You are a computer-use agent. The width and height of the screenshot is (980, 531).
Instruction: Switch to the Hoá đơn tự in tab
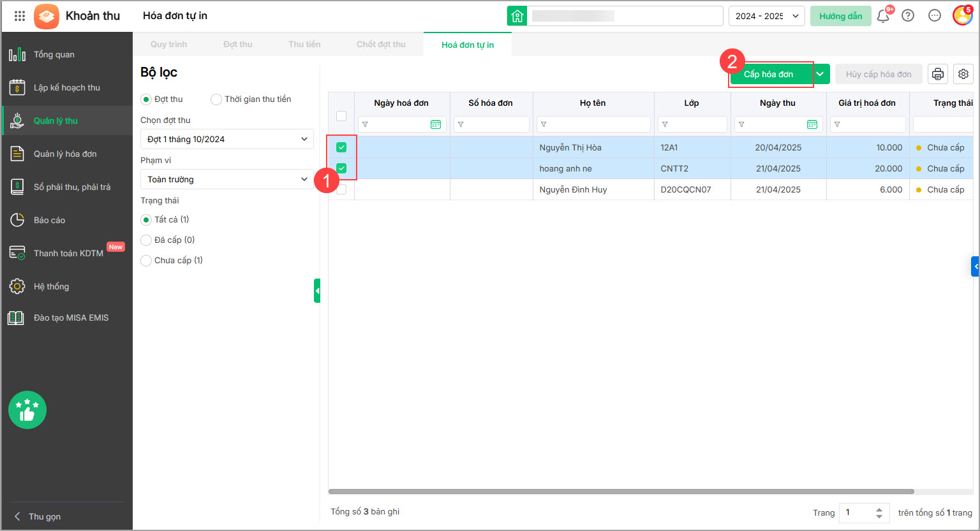pyautogui.click(x=468, y=45)
